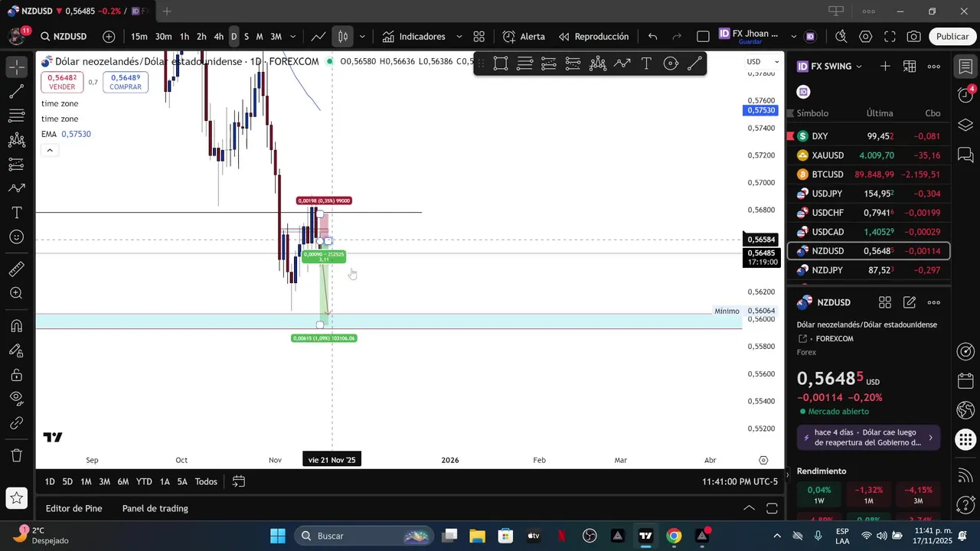980x551 pixels.
Task: Toggle stay in drawing mode pencil-lock
Action: pyautogui.click(x=16, y=350)
